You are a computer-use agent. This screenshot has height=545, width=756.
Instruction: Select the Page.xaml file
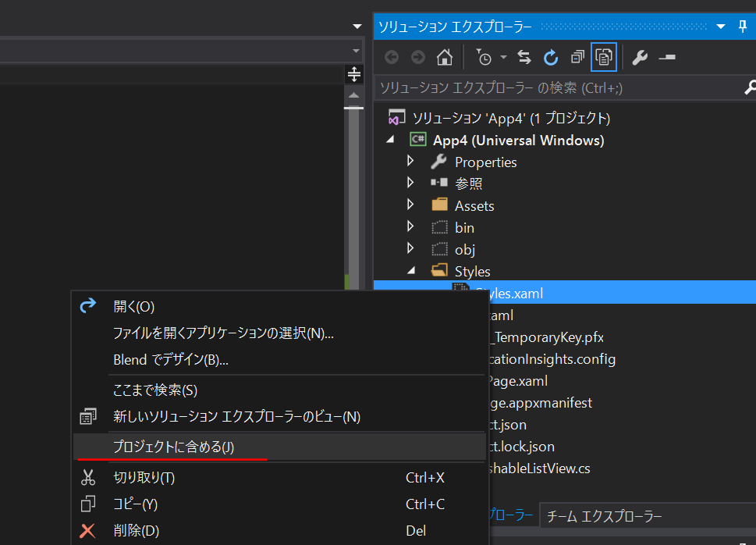[x=518, y=381]
